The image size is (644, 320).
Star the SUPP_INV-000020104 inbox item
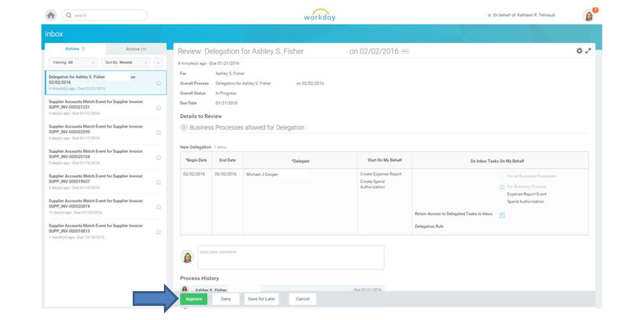tap(158, 157)
